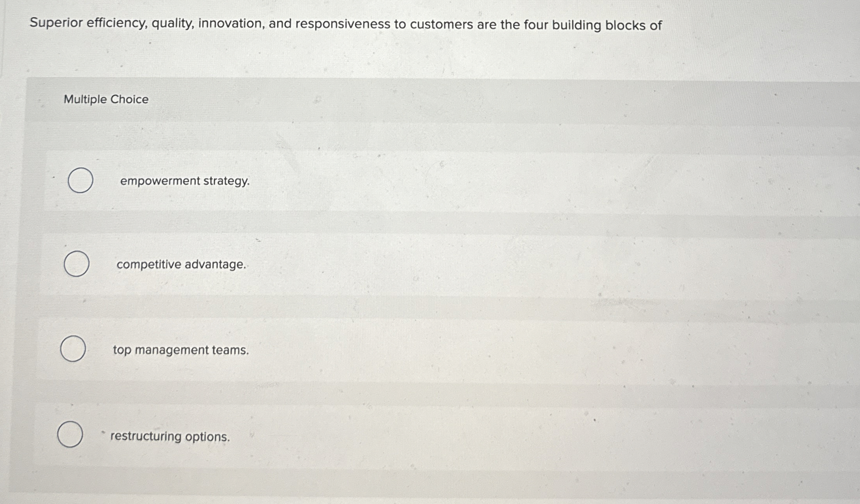Viewport: 860px width, 504px height.
Task: Click the Multiple Choice label
Action: (105, 99)
